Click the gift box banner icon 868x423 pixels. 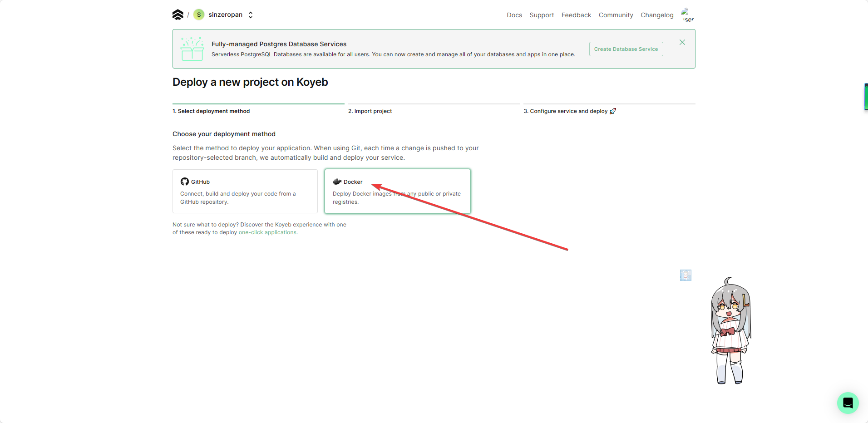[x=192, y=49]
